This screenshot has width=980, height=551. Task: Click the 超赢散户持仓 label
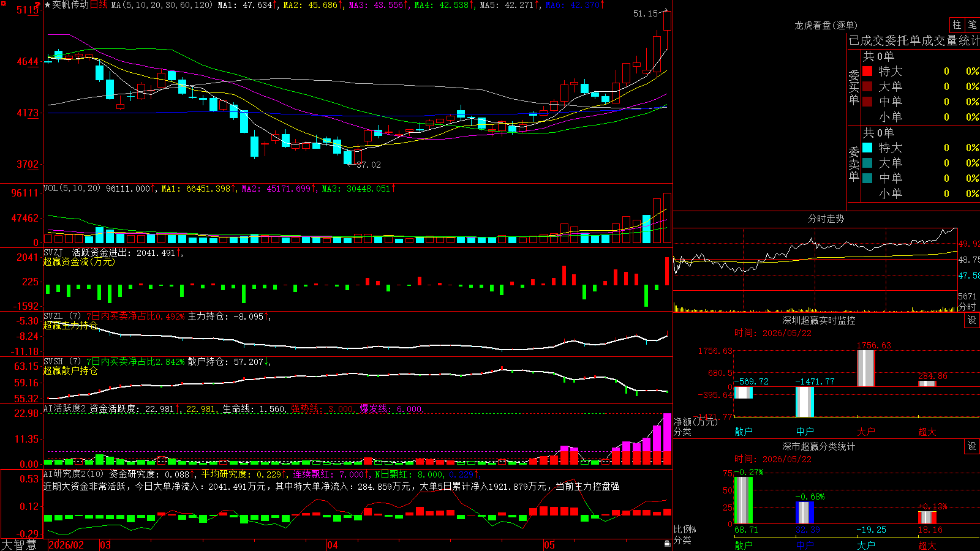(x=70, y=371)
